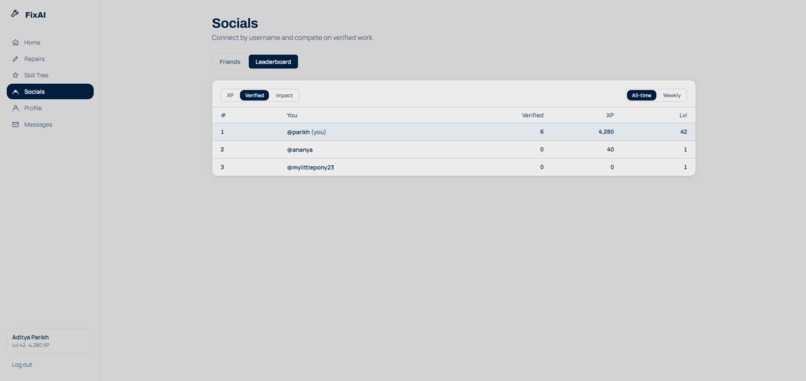Sort leaderboard by XP

[230, 96]
